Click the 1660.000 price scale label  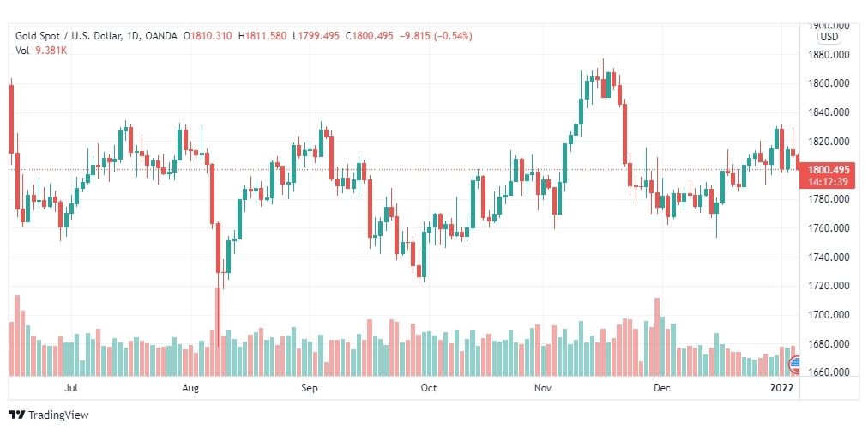(829, 372)
